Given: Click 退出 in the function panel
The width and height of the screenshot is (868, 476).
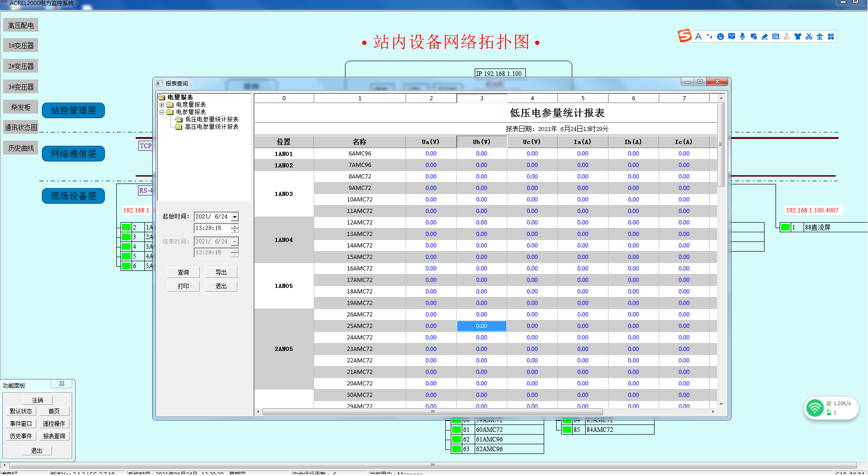Looking at the screenshot, I should coord(37,451).
